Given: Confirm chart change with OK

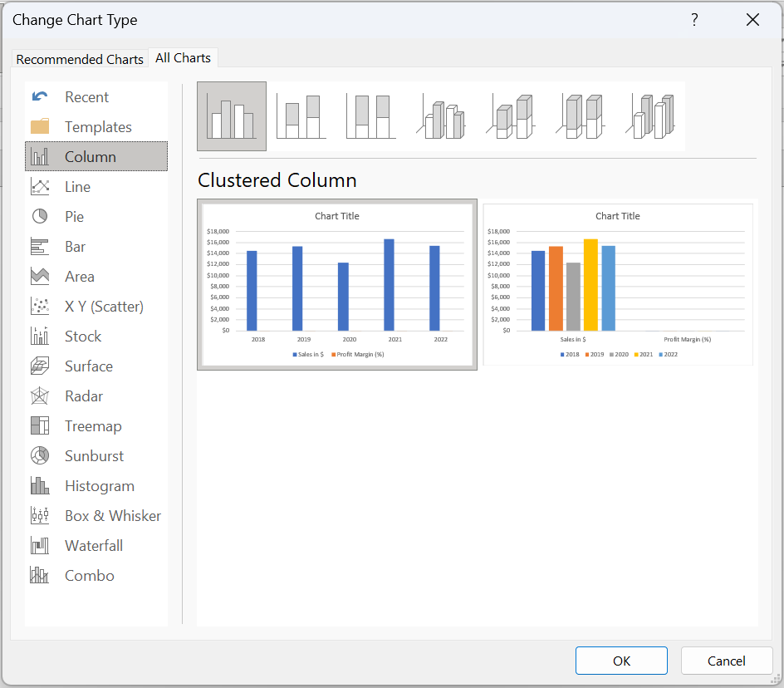Looking at the screenshot, I should tap(621, 661).
